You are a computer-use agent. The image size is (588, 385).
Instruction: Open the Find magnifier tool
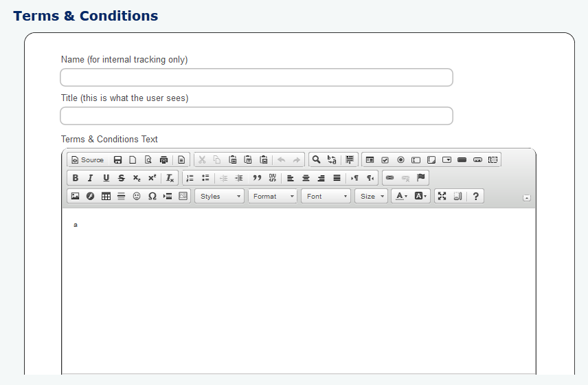(316, 159)
